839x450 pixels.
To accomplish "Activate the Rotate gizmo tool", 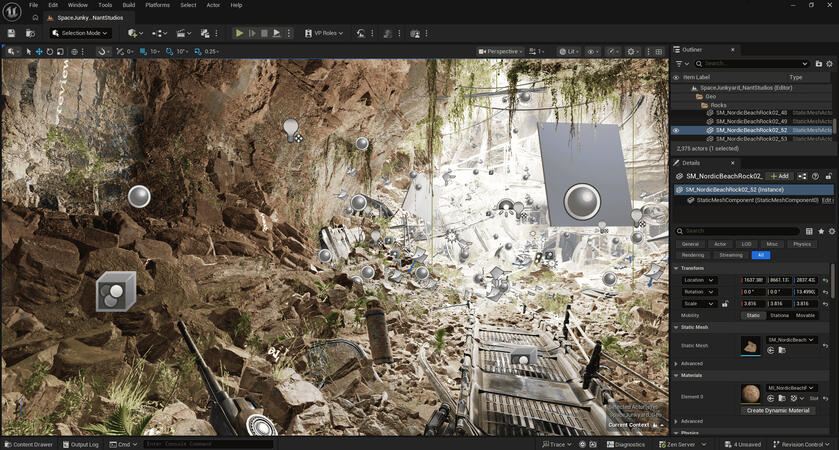I will 50,52.
